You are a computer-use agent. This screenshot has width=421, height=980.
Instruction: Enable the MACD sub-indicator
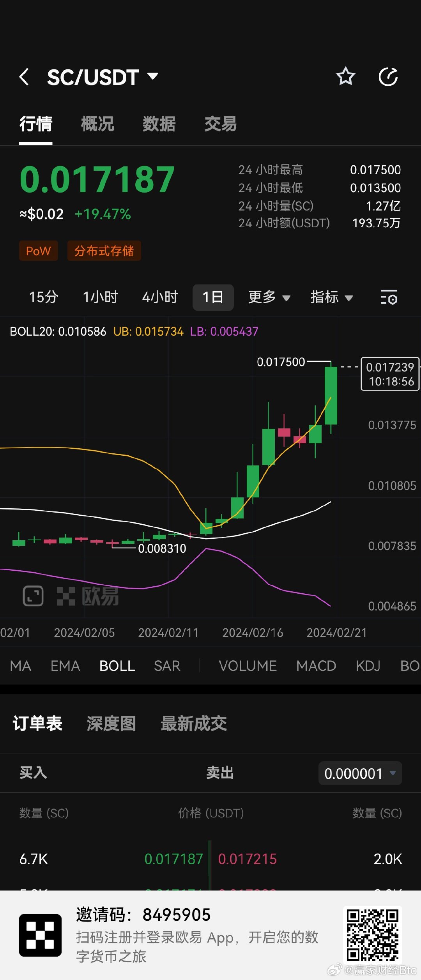coord(316,666)
